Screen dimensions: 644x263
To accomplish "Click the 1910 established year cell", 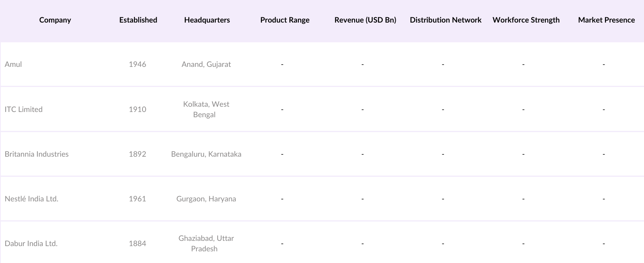I will [x=137, y=110].
